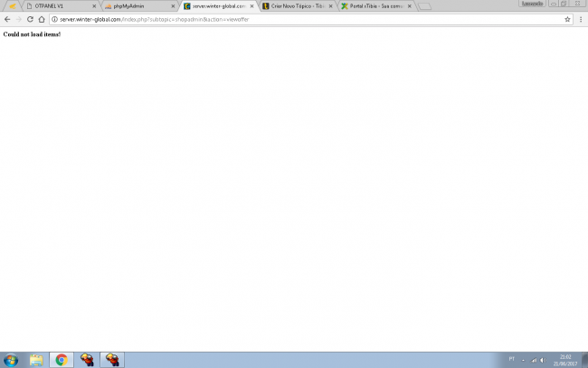Close the phpMyAdmin tab
The image size is (588, 368).
(173, 6)
